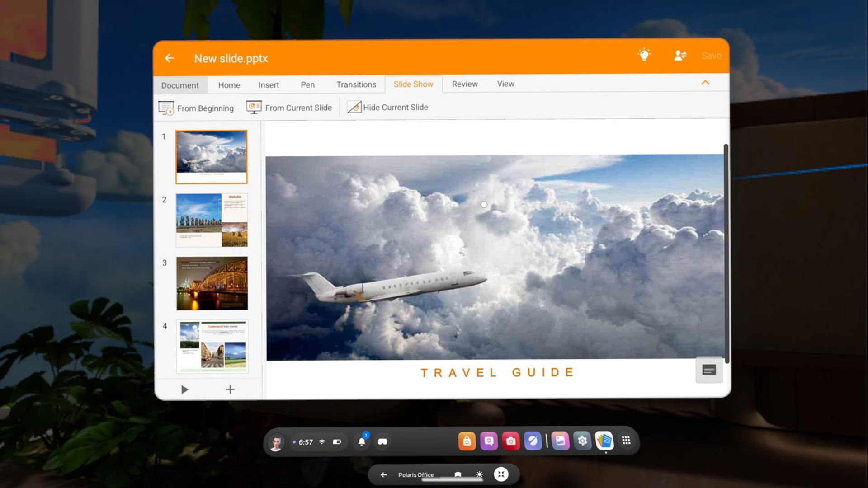868x488 pixels.
Task: Open the app library grid icon
Action: click(x=626, y=441)
